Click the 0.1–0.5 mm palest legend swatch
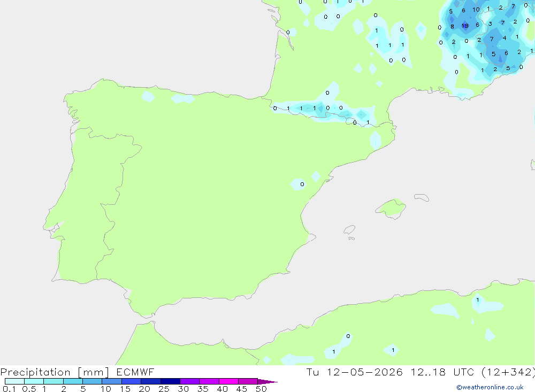Screen dimensions: 535x392 click(14, 381)
